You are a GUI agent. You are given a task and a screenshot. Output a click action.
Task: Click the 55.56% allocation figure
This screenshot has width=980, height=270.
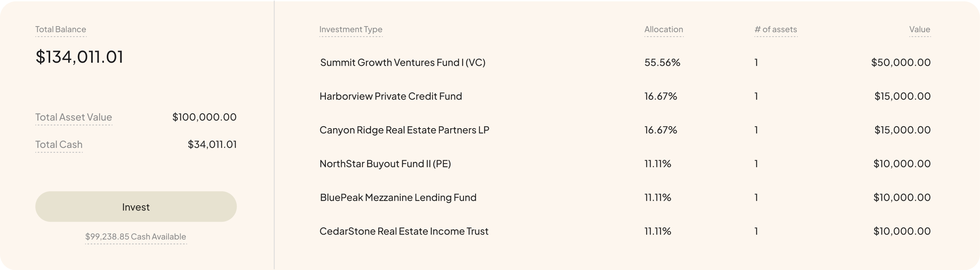662,62
